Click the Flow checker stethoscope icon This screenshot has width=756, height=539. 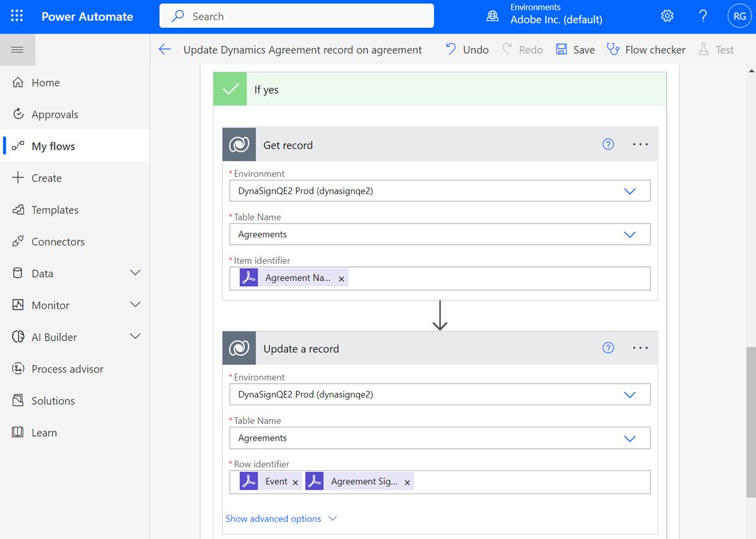tap(613, 49)
